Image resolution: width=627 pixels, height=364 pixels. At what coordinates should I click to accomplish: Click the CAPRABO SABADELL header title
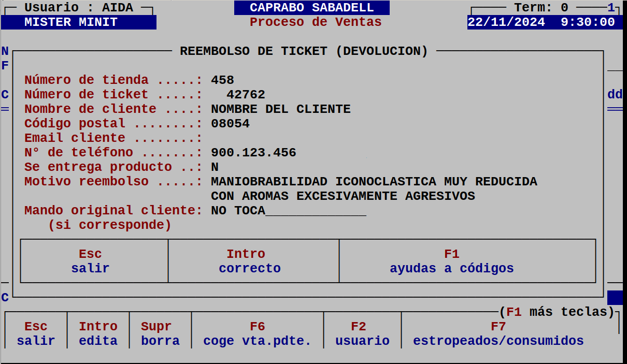(312, 7)
